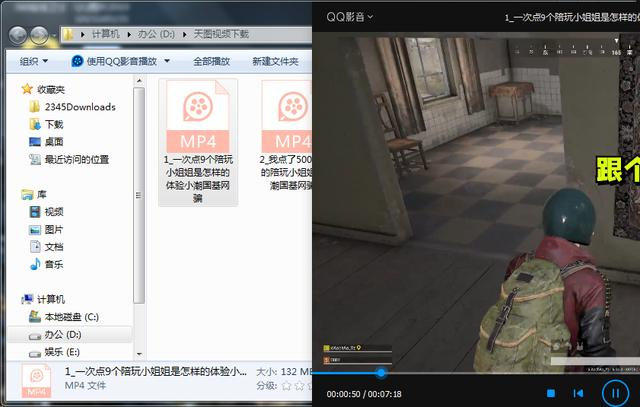This screenshot has height=407, width=640.
Task: Select 天图视频下载 in the address breadcrumb
Action: coord(221,34)
